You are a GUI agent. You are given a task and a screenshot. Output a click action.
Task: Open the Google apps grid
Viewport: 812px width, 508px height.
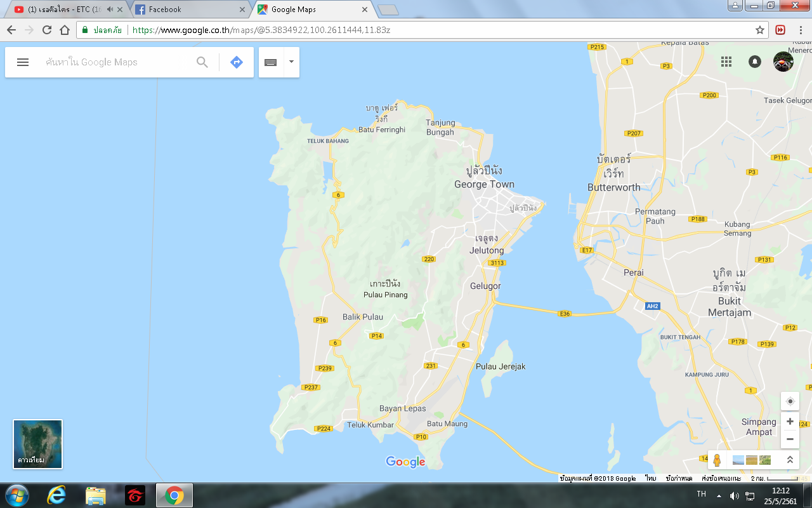coord(726,62)
